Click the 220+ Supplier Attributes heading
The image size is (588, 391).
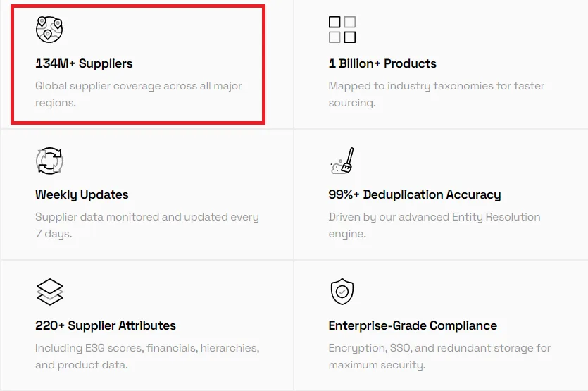(x=106, y=325)
